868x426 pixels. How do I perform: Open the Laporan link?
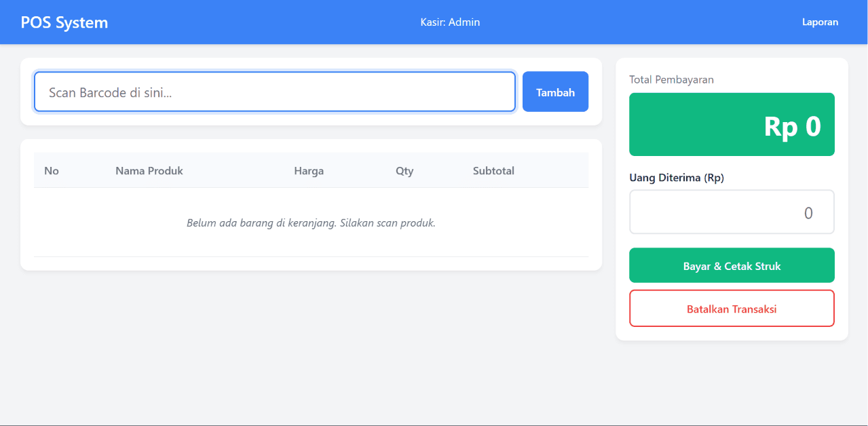pyautogui.click(x=820, y=22)
